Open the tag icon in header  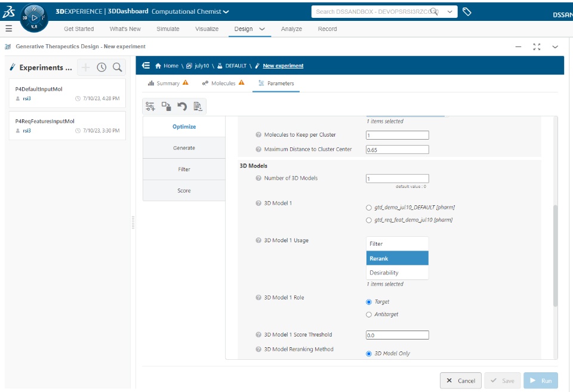[x=467, y=12]
